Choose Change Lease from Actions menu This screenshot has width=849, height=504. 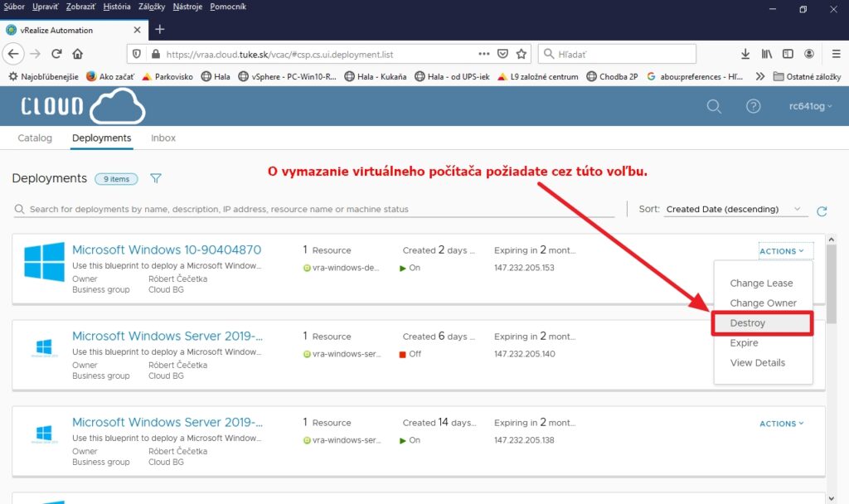761,283
